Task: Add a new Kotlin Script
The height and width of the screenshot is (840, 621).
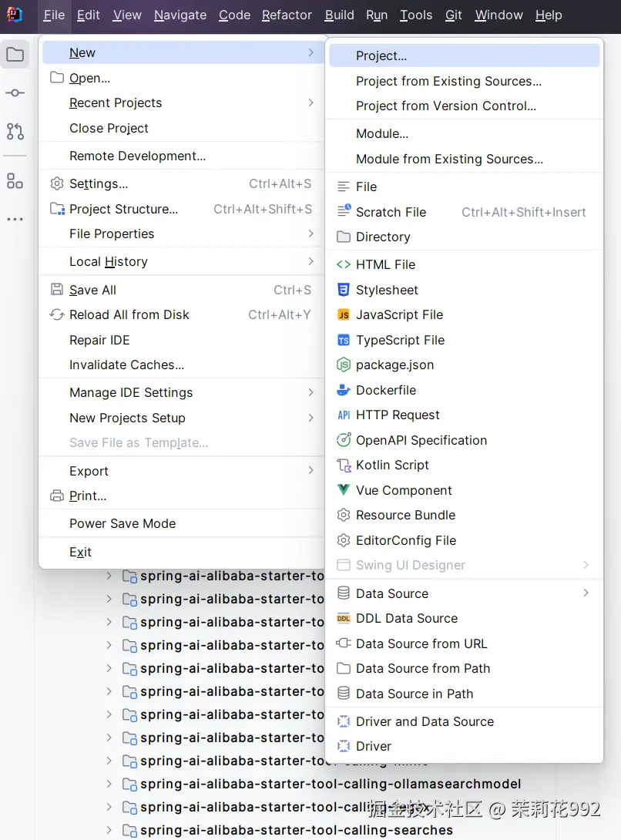Action: tap(392, 465)
